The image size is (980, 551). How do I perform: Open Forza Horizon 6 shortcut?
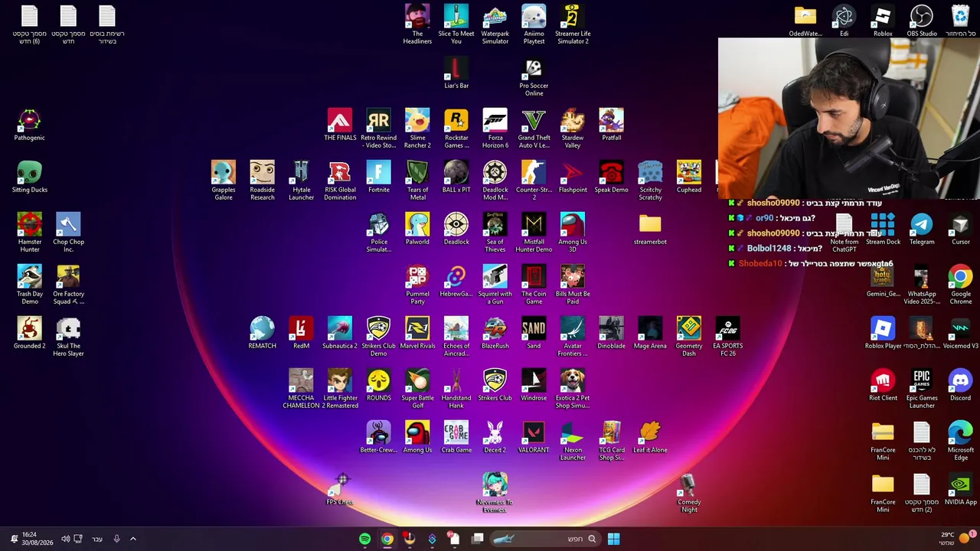pyautogui.click(x=495, y=129)
